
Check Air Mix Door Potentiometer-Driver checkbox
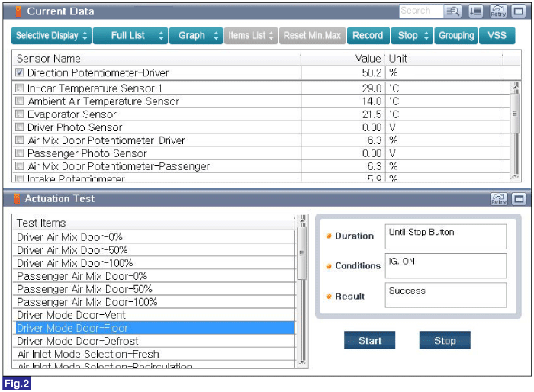(x=19, y=140)
